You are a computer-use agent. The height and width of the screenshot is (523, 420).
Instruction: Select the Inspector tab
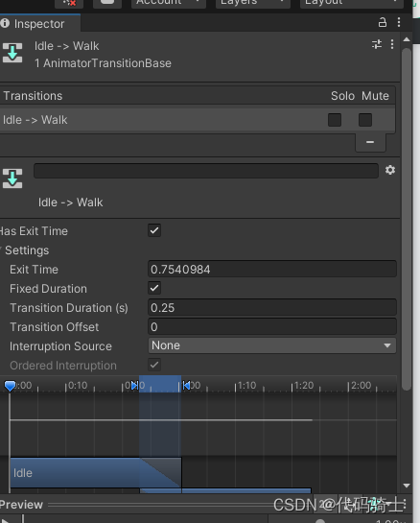pos(39,23)
